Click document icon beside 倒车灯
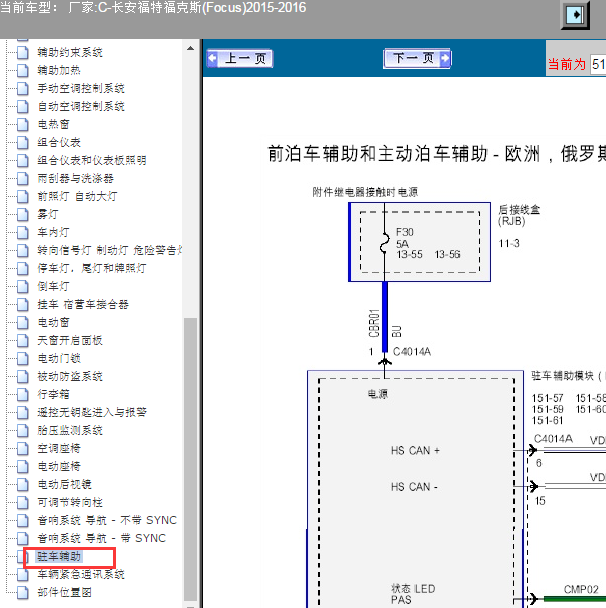This screenshot has height=608, width=606. click(22, 287)
